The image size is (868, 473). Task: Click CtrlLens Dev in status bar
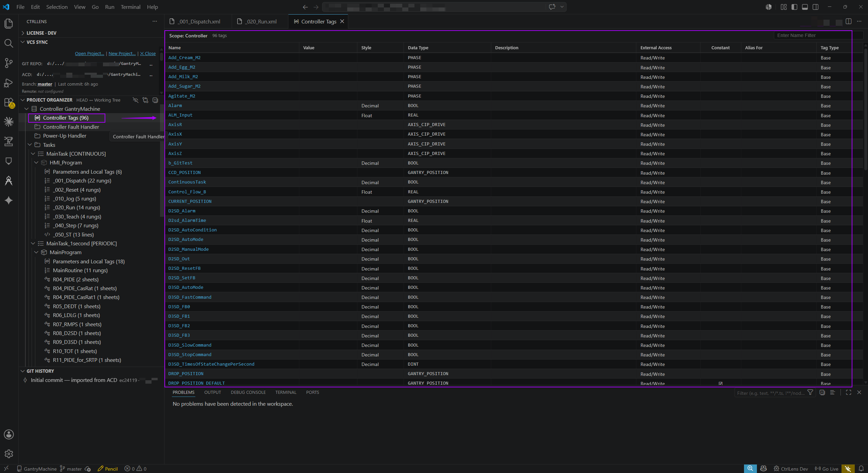[791, 469]
